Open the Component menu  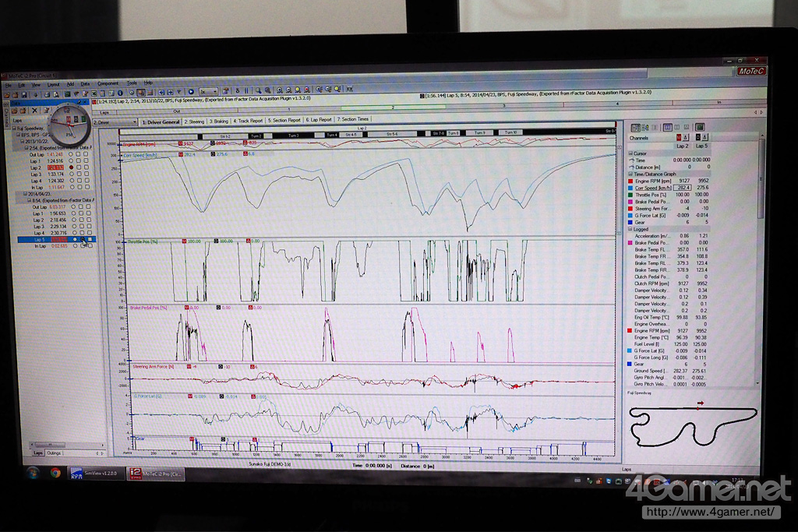(x=108, y=83)
